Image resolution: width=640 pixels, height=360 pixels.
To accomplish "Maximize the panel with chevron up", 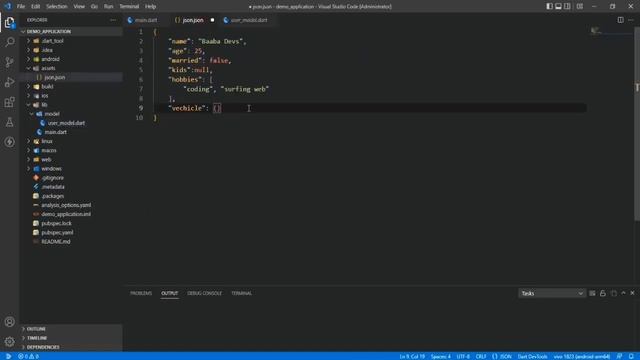I will click(x=623, y=293).
